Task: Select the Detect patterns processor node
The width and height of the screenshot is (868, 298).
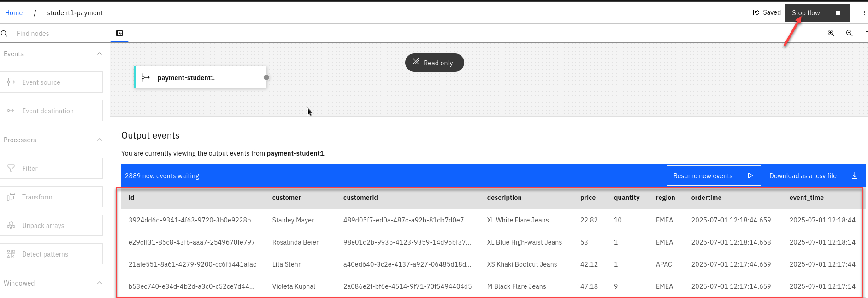Action: point(52,254)
